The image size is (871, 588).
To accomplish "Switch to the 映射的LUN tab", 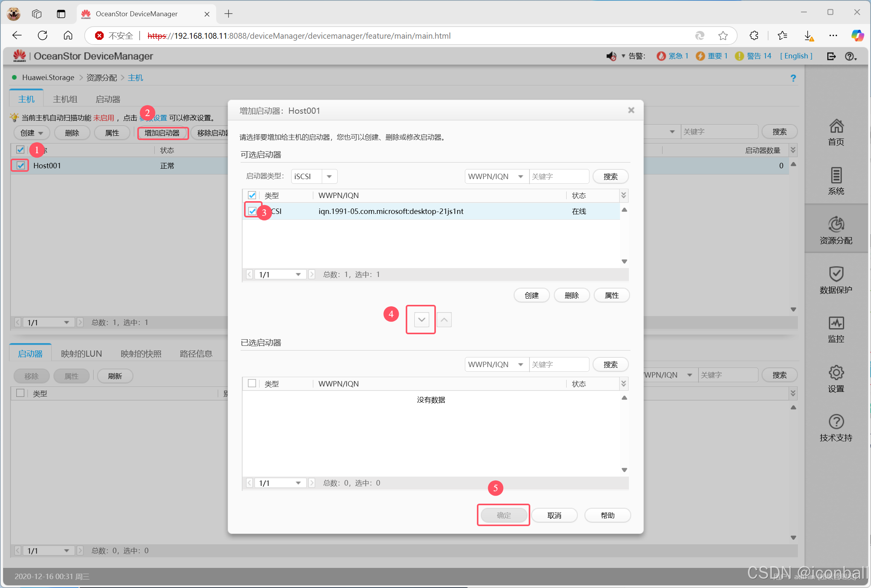I will click(81, 354).
